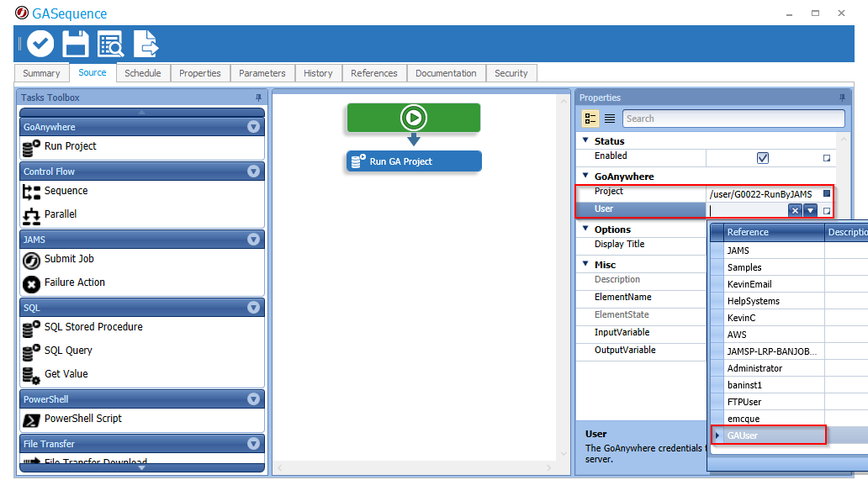Click the floppy disk Save icon
This screenshot has width=868, height=496.
tap(76, 44)
